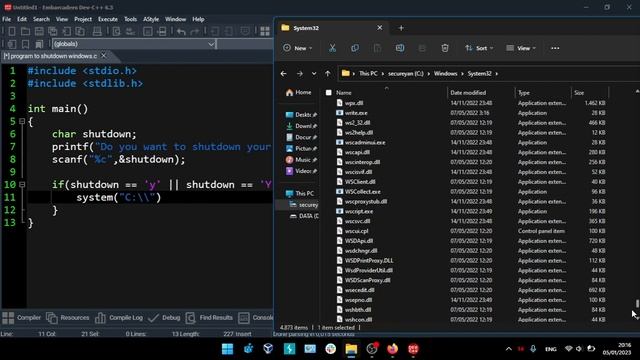Click 'Windows' in the address breadcrumb
Viewport: 640px width, 360px height.
pos(445,73)
